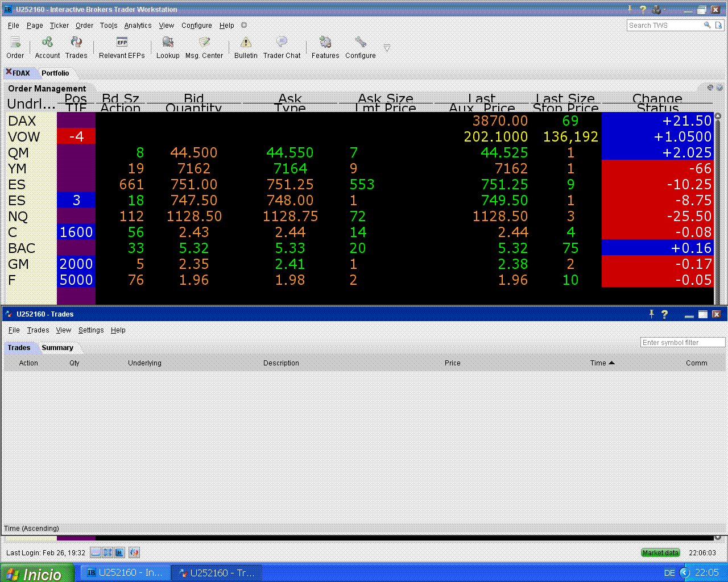
Task: Open the Analytics menu
Action: (138, 26)
